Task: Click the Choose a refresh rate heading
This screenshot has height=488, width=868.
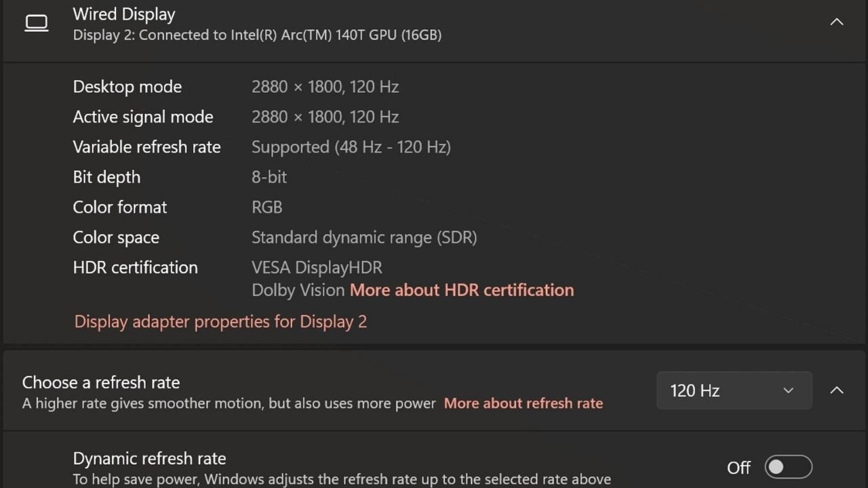Action: pos(101,382)
